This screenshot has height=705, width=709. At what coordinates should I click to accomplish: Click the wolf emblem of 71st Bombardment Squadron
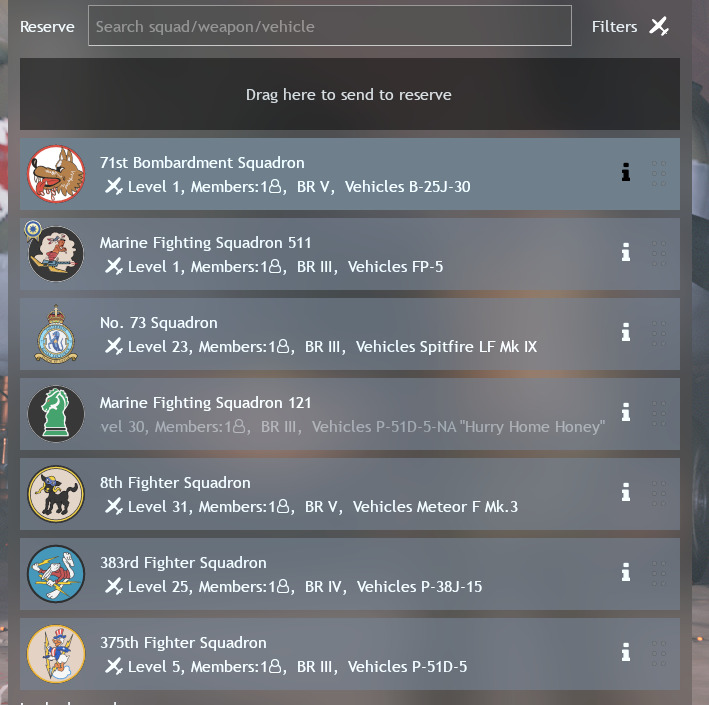pos(56,174)
